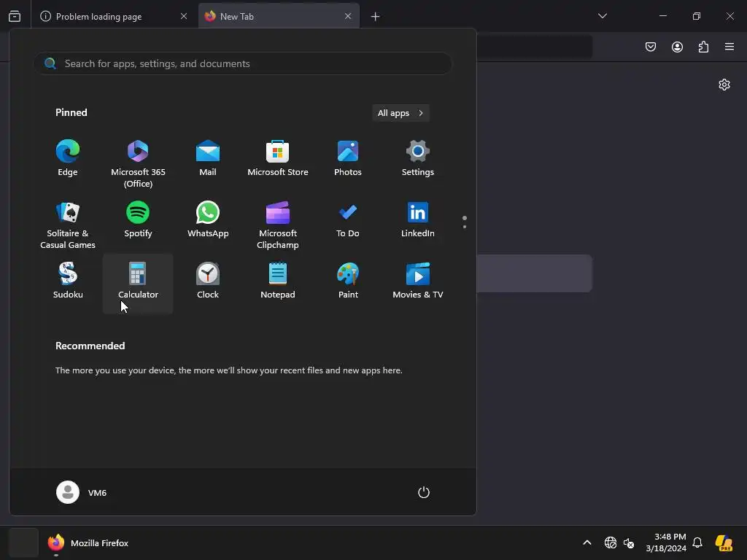Open Copilot preview icon in taskbar
The width and height of the screenshot is (747, 560).
[x=724, y=542]
